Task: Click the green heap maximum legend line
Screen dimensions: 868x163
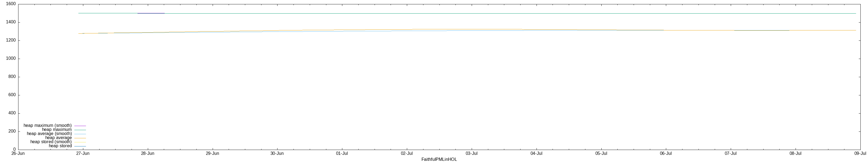Action: [80, 130]
